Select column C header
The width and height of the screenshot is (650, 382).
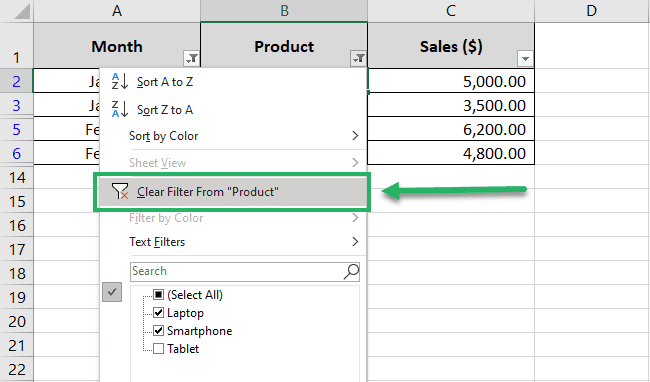tap(451, 11)
